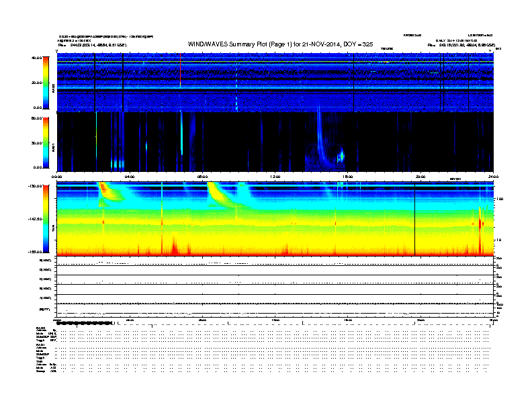The image size is (532, 411).
Task: Click the red vertical spike in RAD2 spectrogram
Action: 180,70
